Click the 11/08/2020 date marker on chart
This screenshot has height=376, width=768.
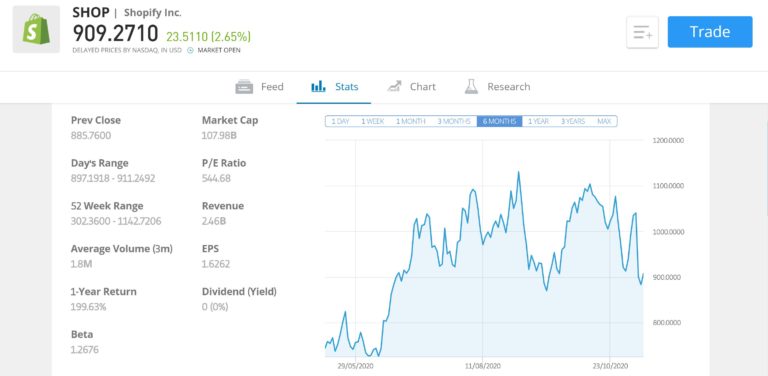pyautogui.click(x=482, y=366)
